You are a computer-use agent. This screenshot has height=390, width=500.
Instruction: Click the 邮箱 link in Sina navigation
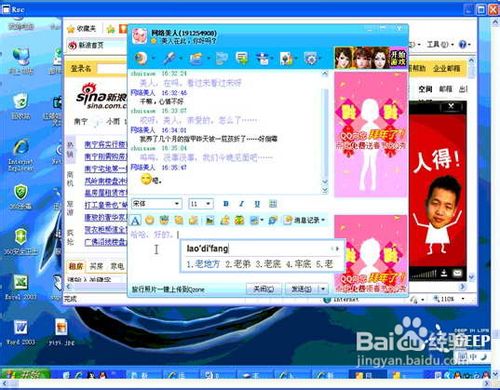click(x=445, y=89)
